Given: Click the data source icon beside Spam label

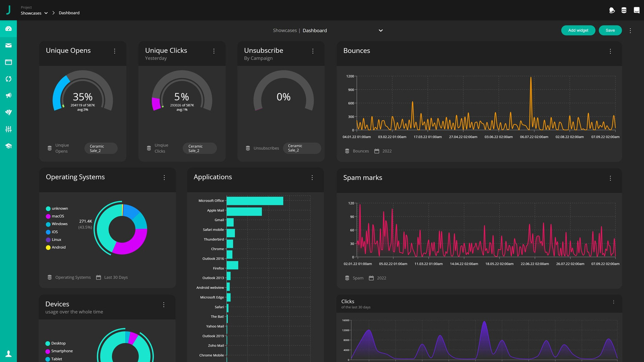Looking at the screenshot, I should [347, 278].
